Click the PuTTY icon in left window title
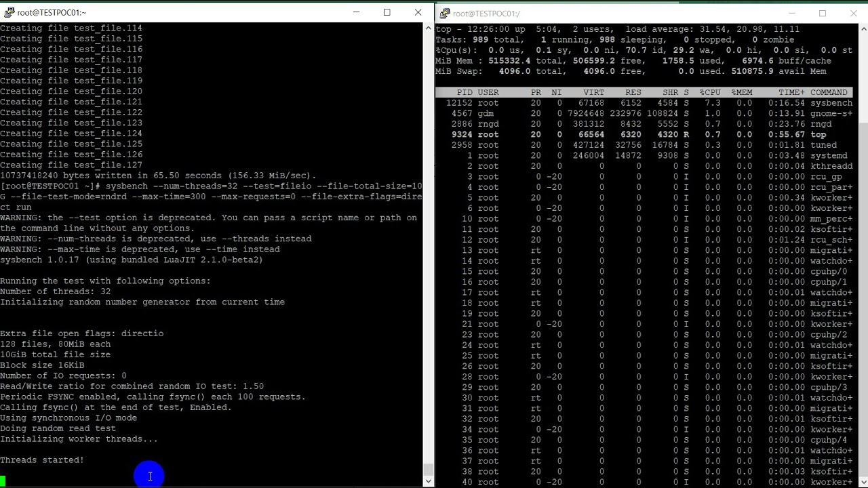 click(9, 12)
